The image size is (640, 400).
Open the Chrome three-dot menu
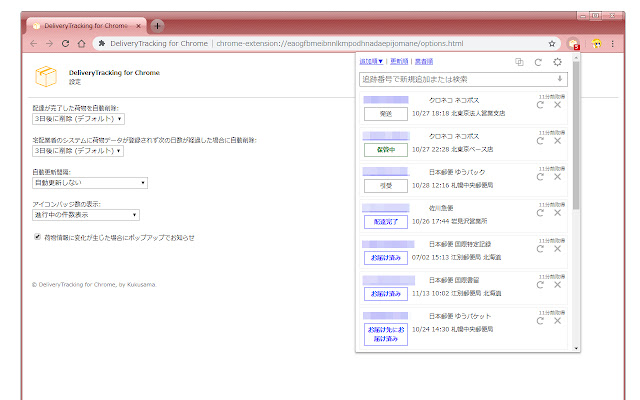click(x=613, y=43)
